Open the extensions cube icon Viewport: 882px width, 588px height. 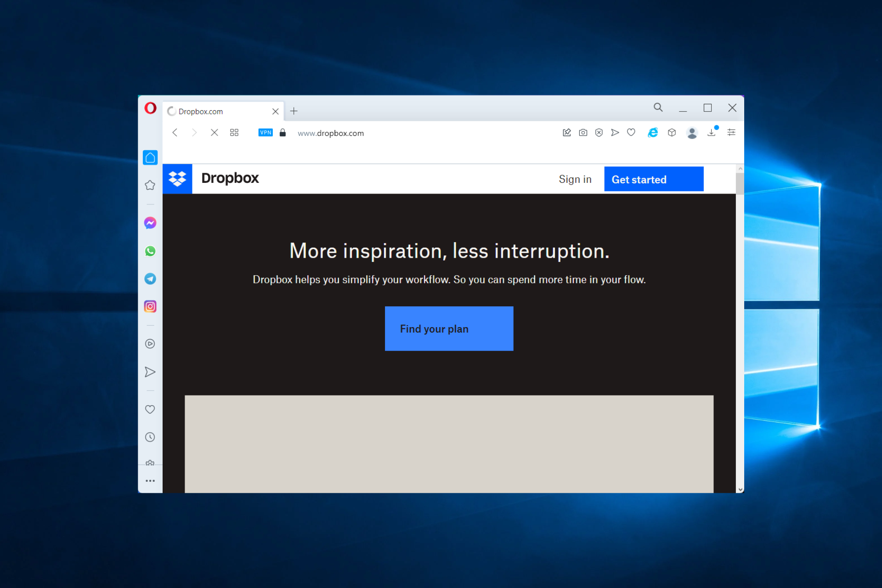pos(672,133)
